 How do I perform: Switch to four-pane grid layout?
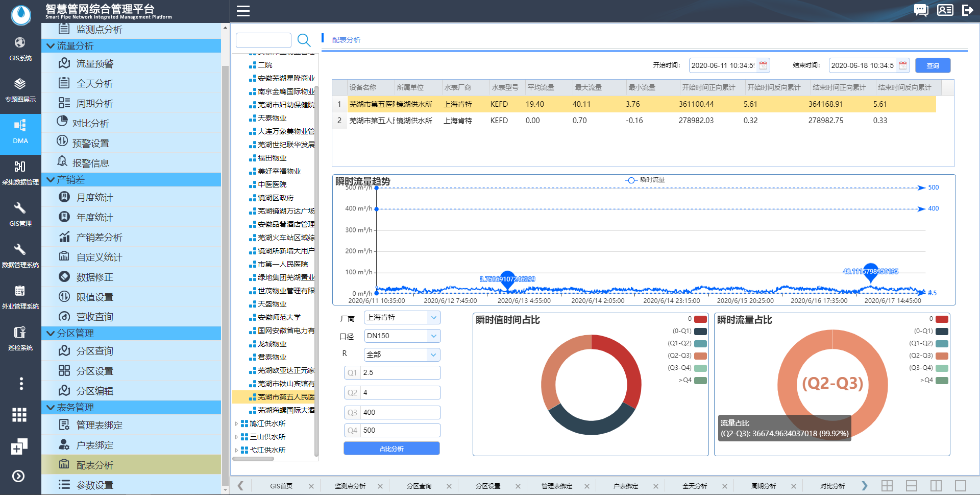[x=887, y=486]
